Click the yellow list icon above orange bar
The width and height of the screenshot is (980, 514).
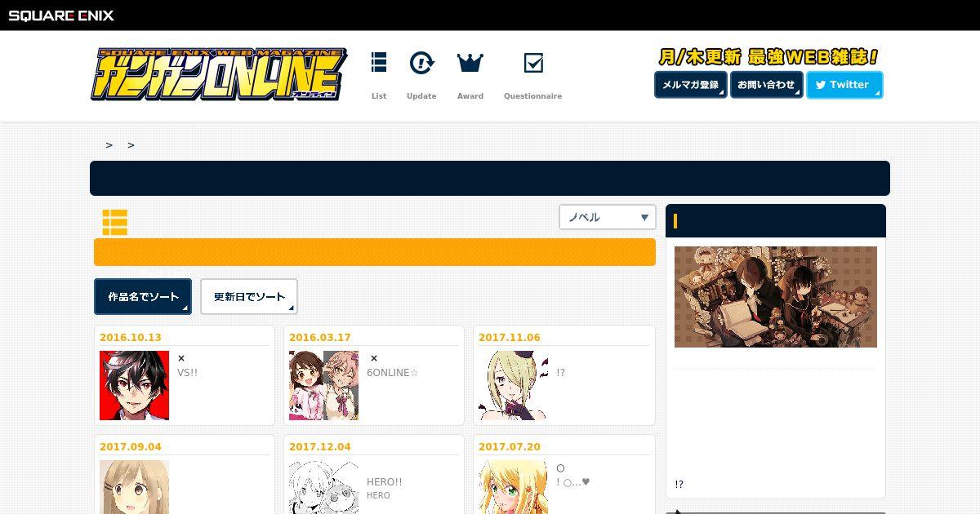coord(115,222)
